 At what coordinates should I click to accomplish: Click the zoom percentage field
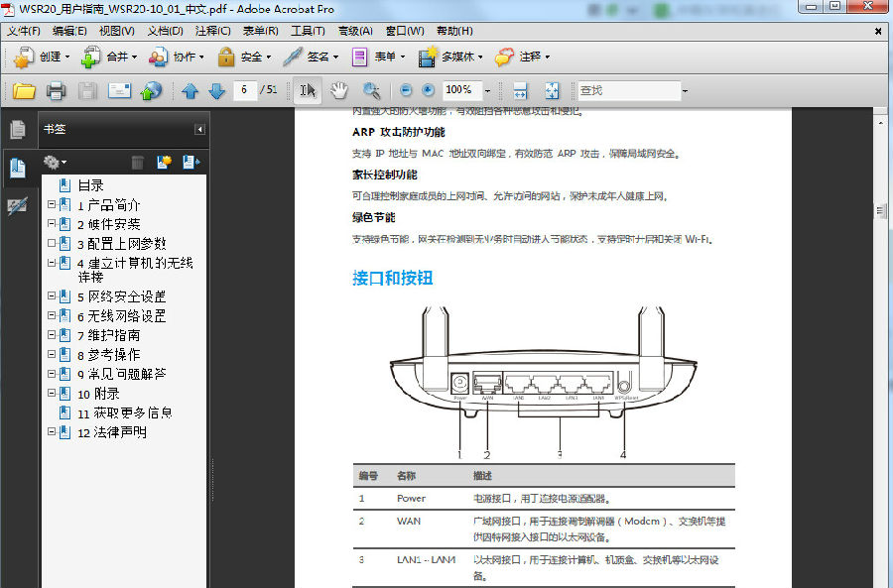[461, 90]
